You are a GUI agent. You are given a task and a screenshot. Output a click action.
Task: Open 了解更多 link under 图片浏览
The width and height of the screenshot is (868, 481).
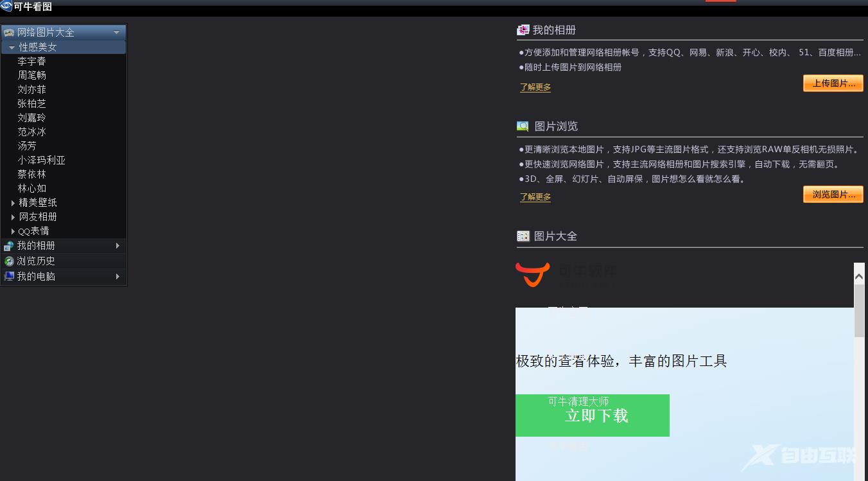click(x=535, y=197)
